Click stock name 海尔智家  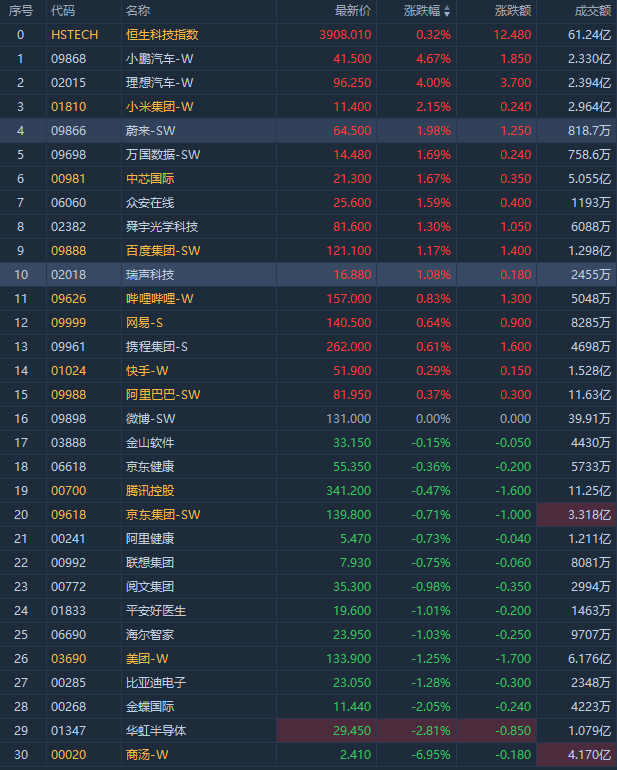[x=150, y=635]
